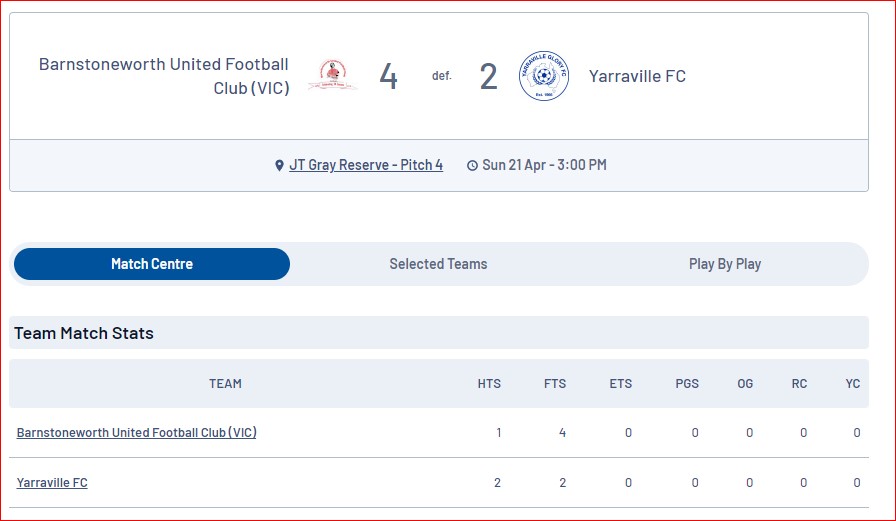Click the PGS column header
The width and height of the screenshot is (896, 521).
coord(687,383)
